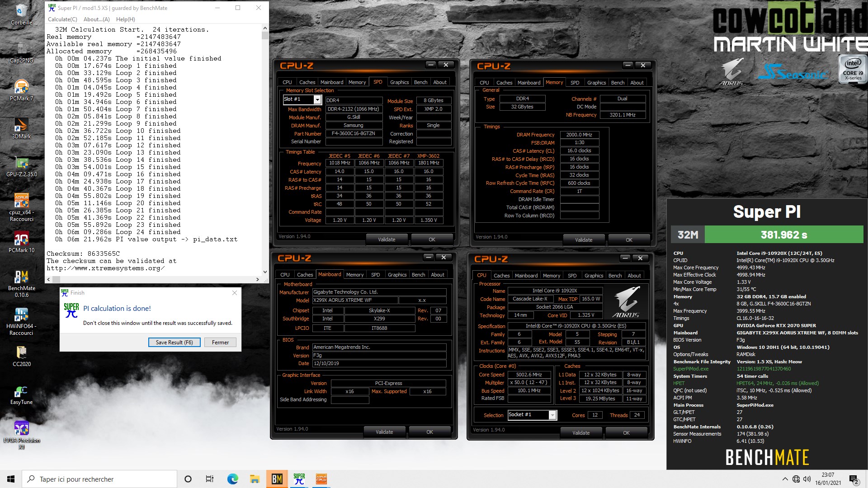Image resolution: width=868 pixels, height=488 pixels.
Task: Switch to Super PI taskbar icon
Action: point(299,479)
